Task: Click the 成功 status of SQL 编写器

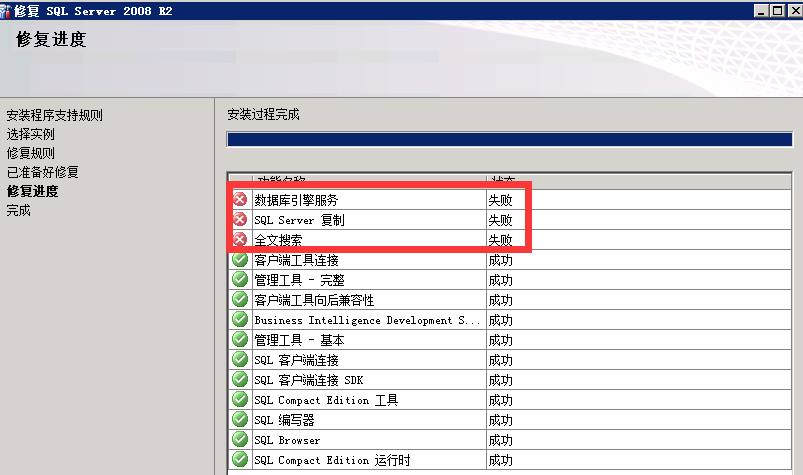Action: pos(500,420)
